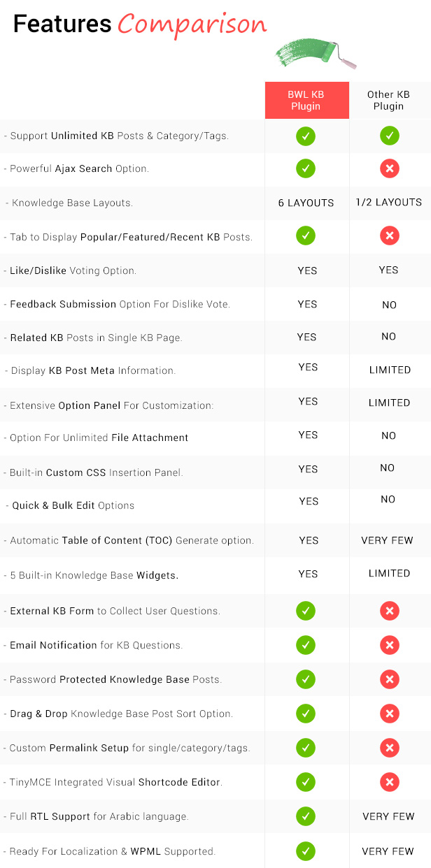Select the Other KB Plugin column header

(389, 101)
